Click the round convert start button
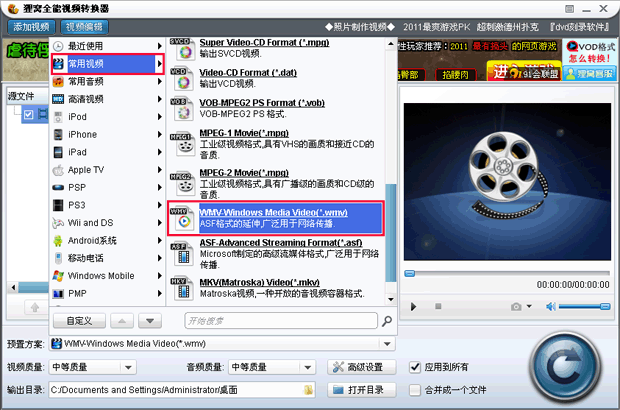The height and width of the screenshot is (410, 620). [x=566, y=369]
